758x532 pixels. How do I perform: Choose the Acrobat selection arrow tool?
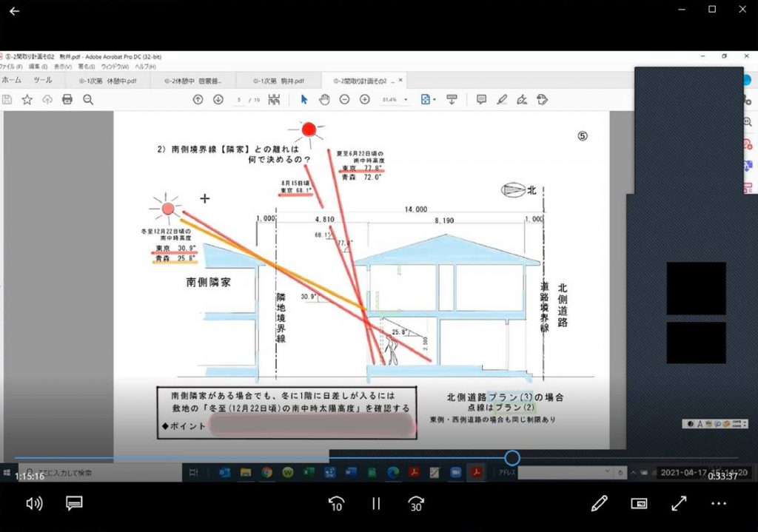(x=304, y=100)
